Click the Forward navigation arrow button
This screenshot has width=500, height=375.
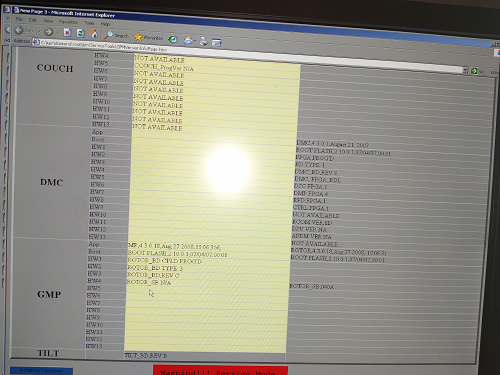[x=48, y=32]
